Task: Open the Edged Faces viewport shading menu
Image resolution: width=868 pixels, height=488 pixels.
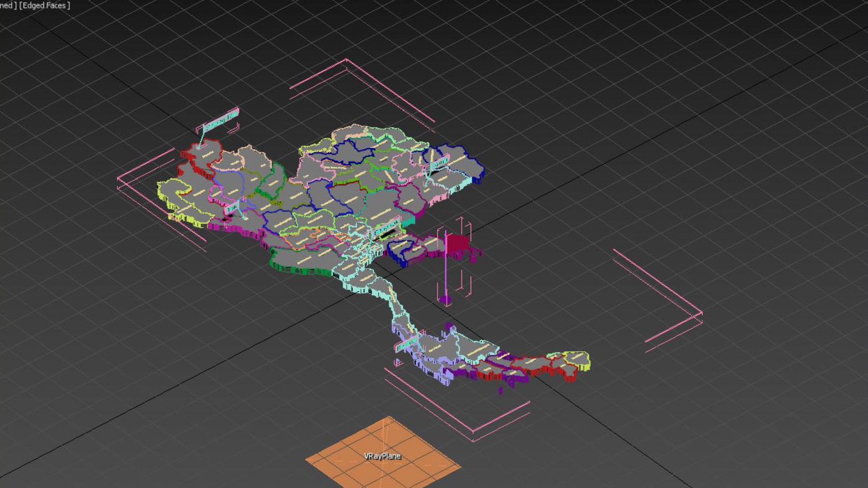Action: [x=44, y=5]
